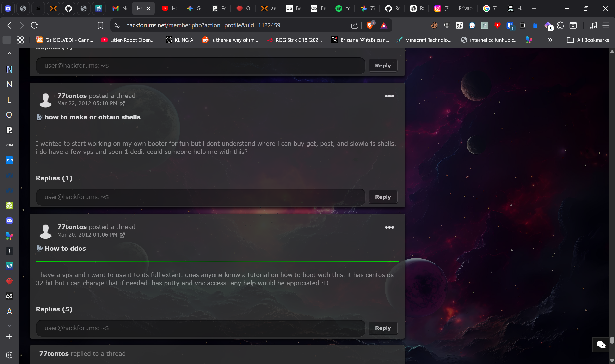Open 'how to make or obtain shells' thread link

tap(92, 117)
